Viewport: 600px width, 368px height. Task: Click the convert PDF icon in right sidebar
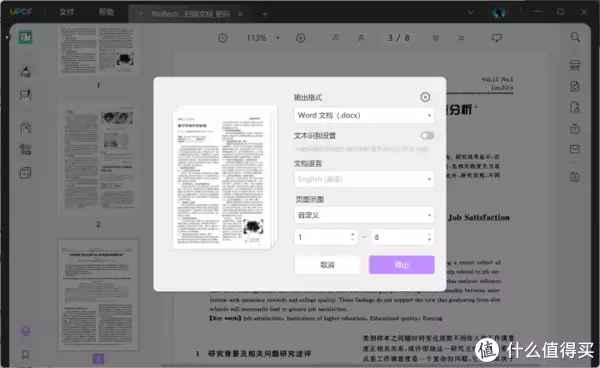pos(575,86)
